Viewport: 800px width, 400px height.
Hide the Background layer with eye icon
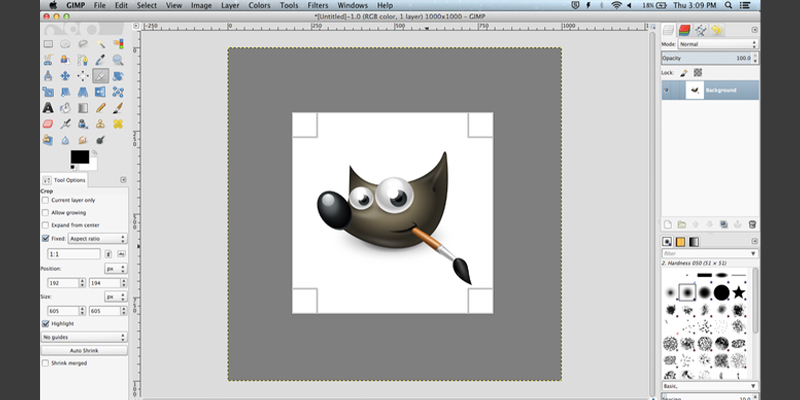(x=666, y=90)
